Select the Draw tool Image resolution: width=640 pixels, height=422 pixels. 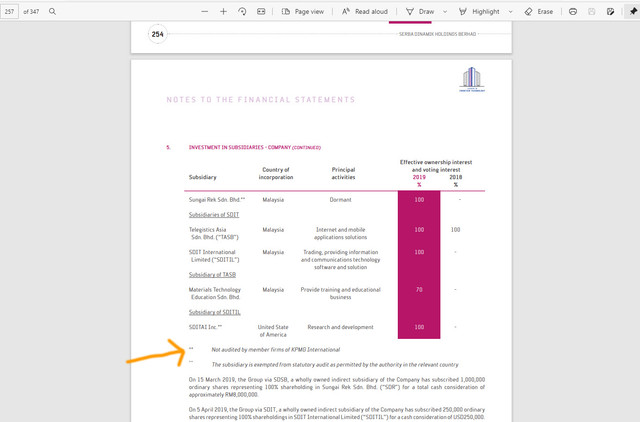(x=420, y=11)
